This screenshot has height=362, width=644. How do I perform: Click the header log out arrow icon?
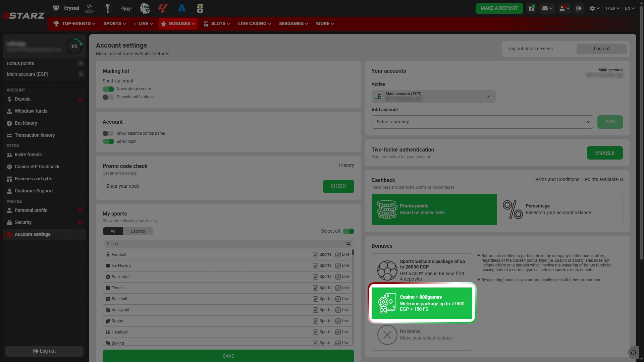579,8
